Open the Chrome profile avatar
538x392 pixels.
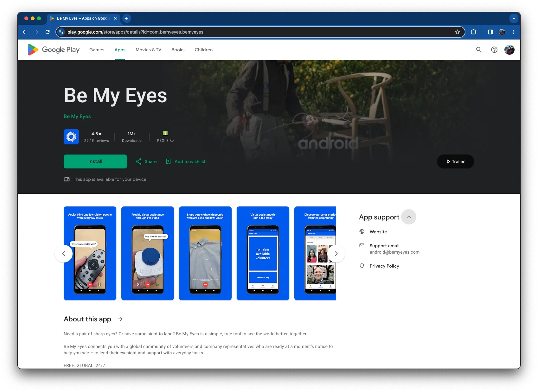click(502, 32)
